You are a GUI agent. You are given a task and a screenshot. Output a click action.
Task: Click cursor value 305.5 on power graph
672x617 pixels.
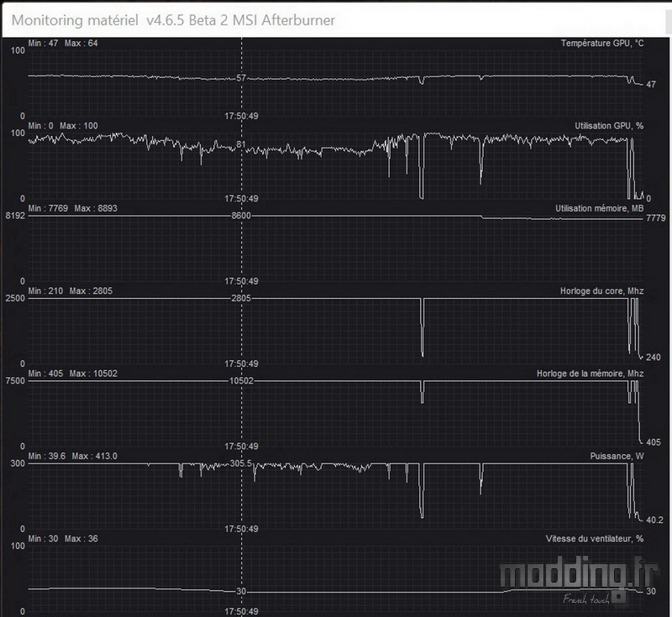pyautogui.click(x=241, y=463)
